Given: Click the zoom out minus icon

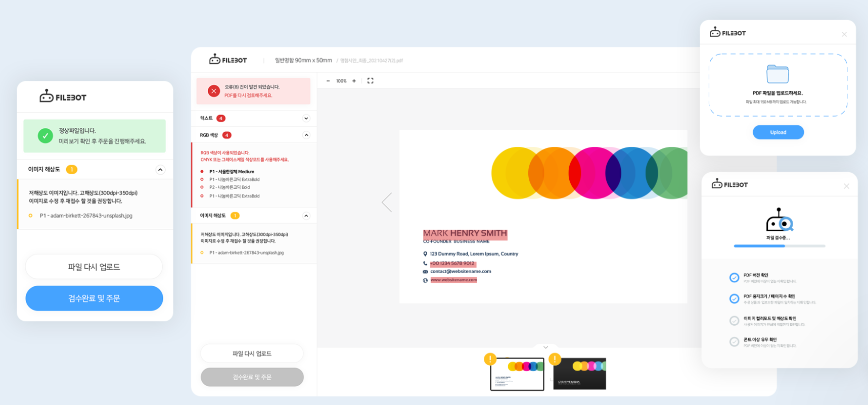Looking at the screenshot, I should 328,81.
